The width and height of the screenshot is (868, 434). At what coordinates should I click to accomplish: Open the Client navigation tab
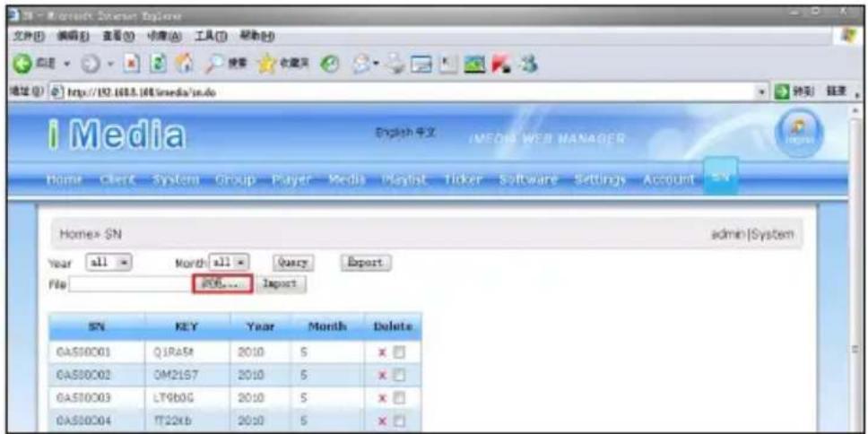(117, 179)
